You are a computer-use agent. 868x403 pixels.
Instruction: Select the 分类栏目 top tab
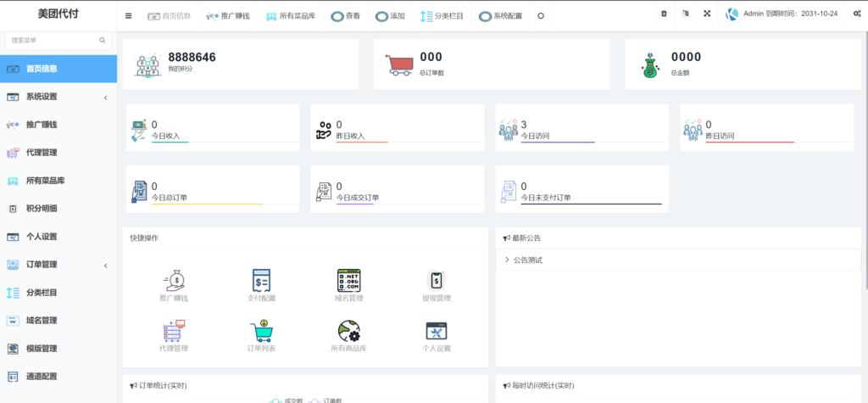442,15
